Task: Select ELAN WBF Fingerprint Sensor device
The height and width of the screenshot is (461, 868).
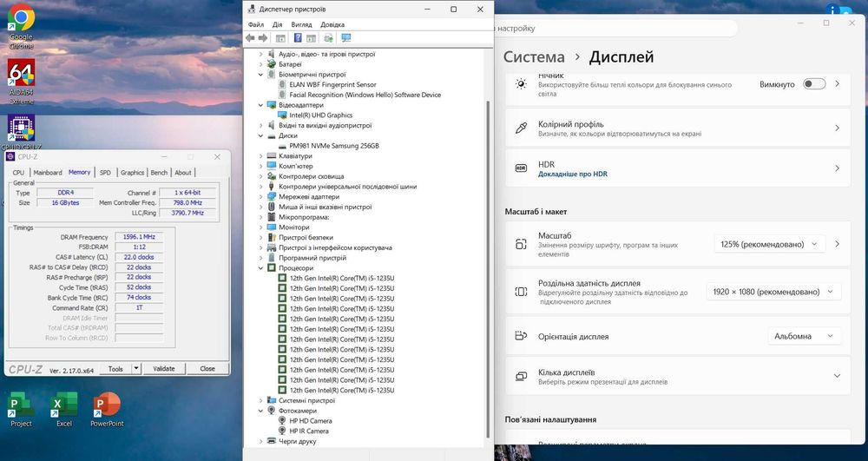Action: [x=332, y=85]
